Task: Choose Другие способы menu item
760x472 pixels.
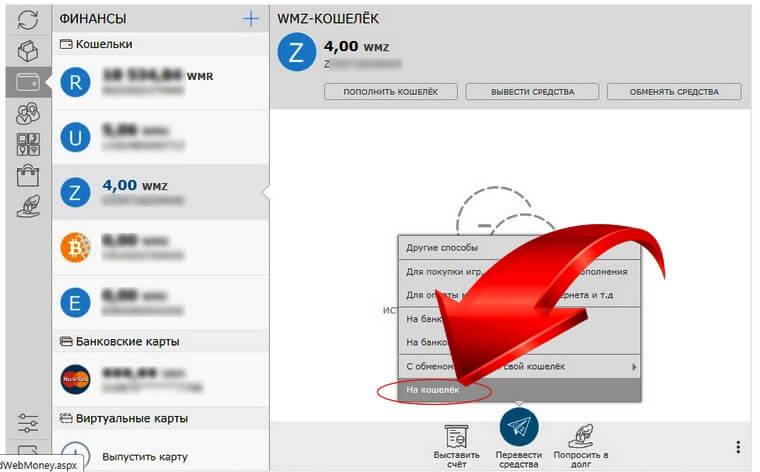Action: [x=519, y=248]
